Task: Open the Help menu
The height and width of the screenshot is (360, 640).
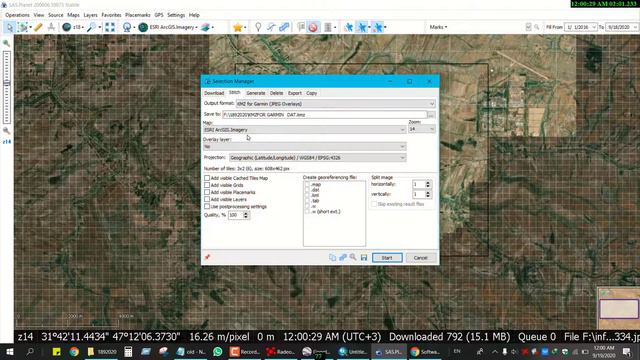Action: [194, 15]
